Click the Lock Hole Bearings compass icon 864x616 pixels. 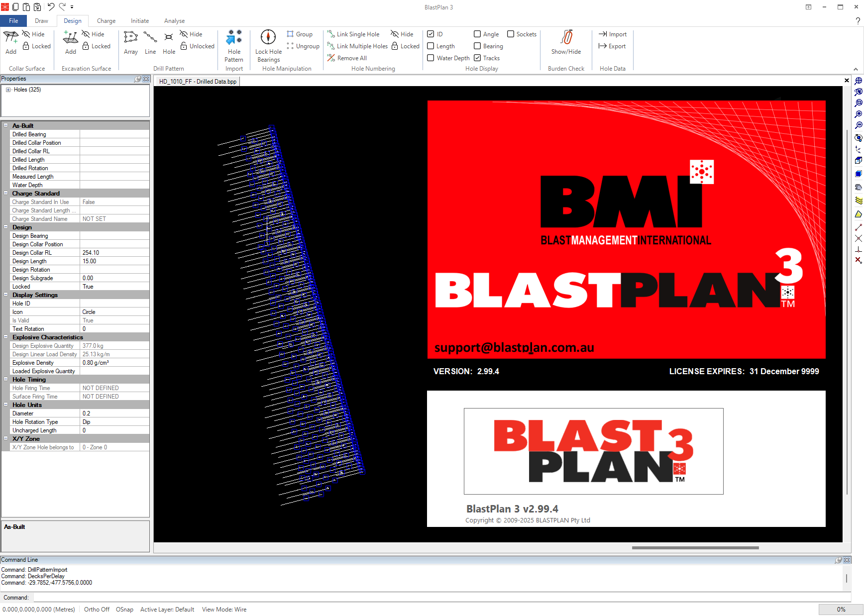coord(268,37)
